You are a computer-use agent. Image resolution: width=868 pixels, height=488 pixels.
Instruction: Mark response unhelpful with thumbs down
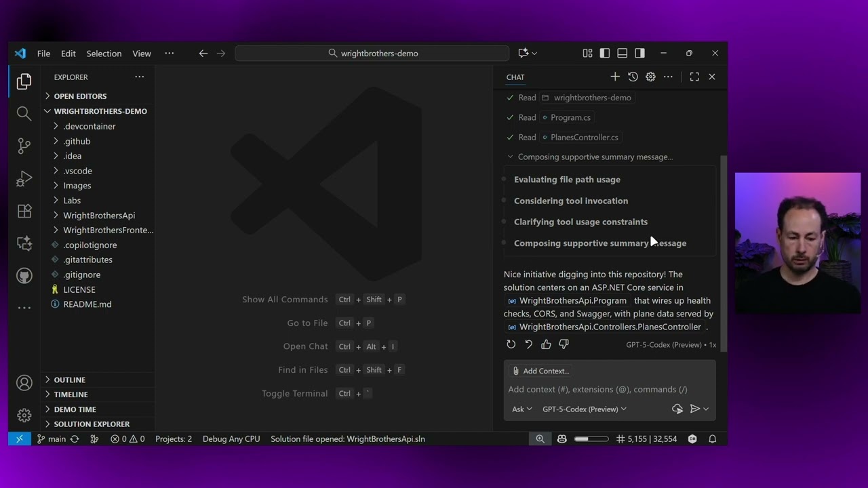564,344
